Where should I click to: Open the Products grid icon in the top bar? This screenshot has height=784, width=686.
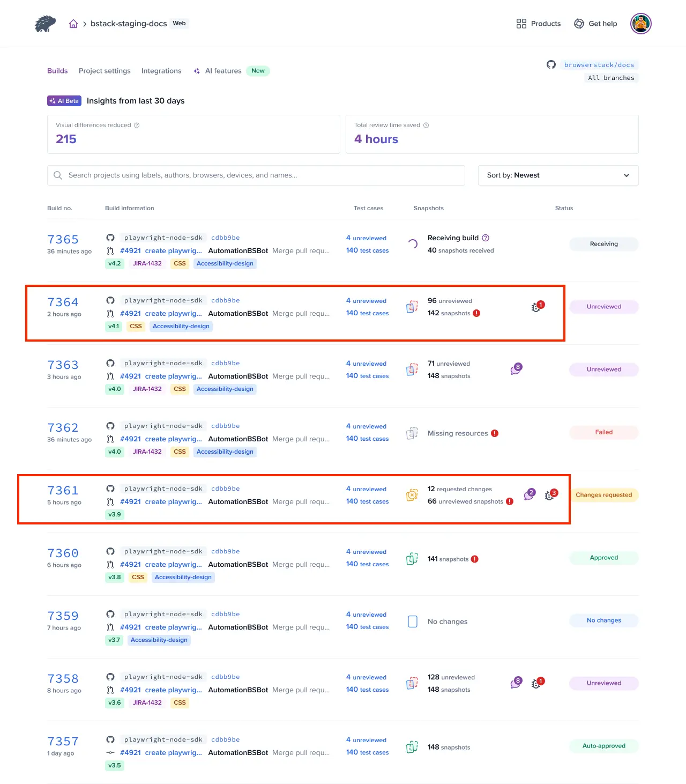click(520, 24)
